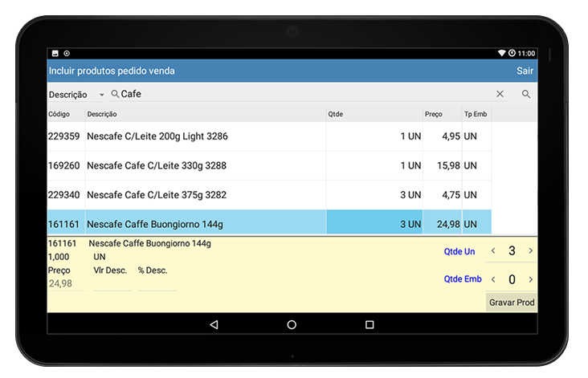Tap the image notification icon in status bar
The image size is (588, 378).
pyautogui.click(x=55, y=53)
